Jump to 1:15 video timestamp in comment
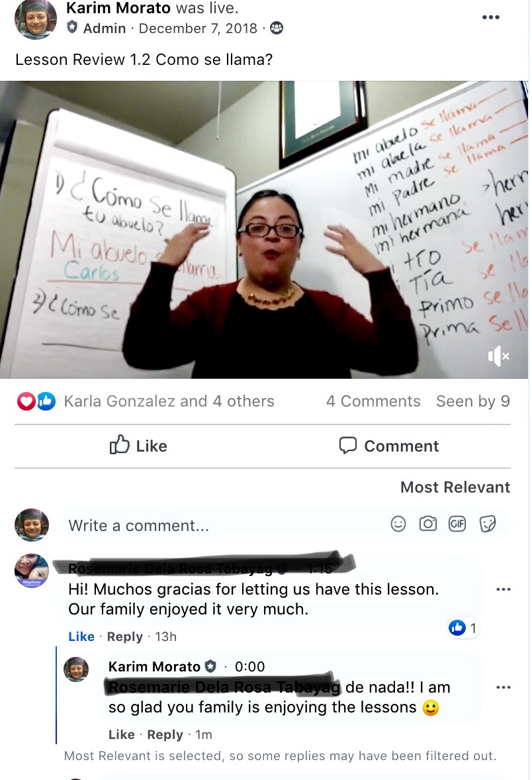Viewport: 532px width, 780px height. (x=319, y=568)
